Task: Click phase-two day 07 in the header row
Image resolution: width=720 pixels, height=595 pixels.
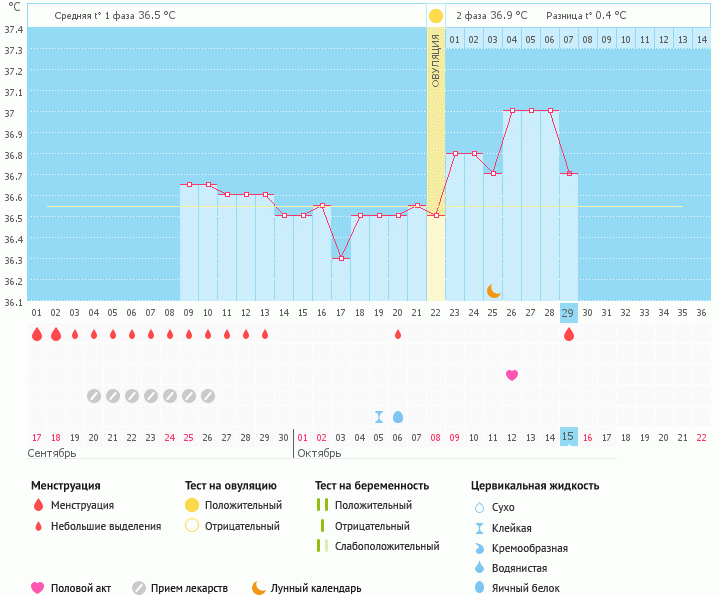Action: tap(568, 40)
